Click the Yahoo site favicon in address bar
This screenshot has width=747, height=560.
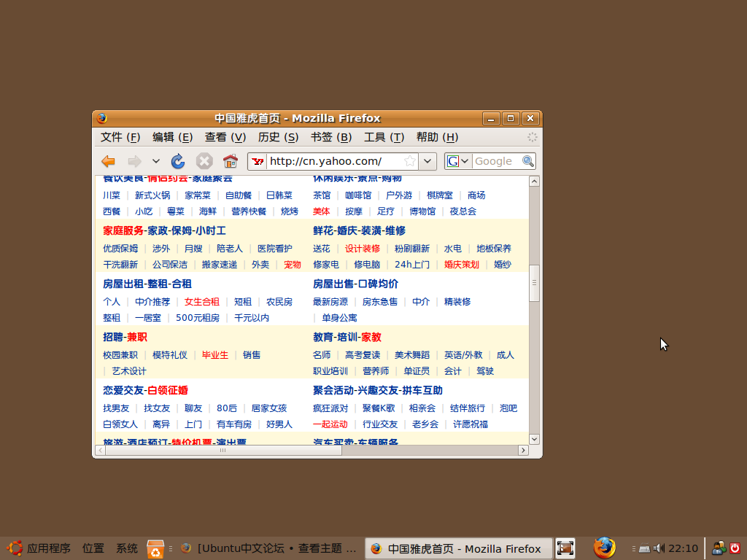pos(258,161)
